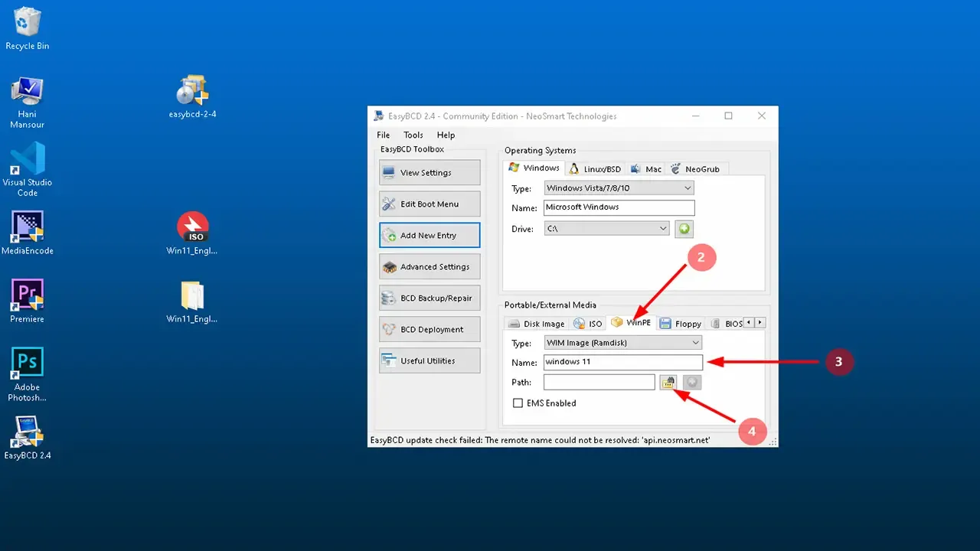Minimize the EasyBCD window

coord(695,116)
